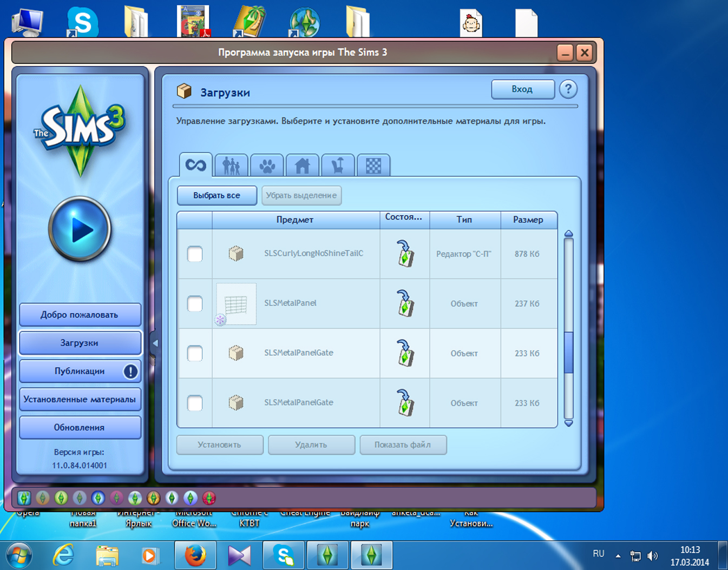Open the Публикации section
Viewport: 728px width, 570px height.
pos(80,371)
